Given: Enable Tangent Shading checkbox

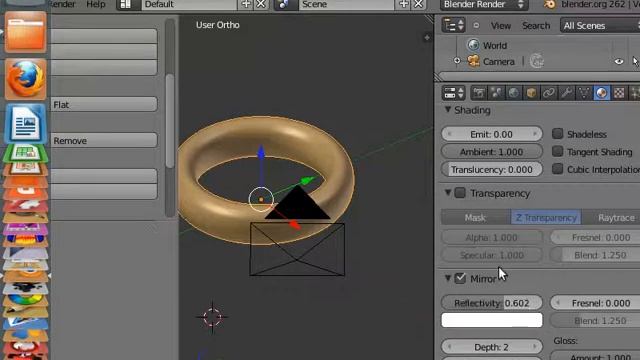Looking at the screenshot, I should [x=558, y=151].
